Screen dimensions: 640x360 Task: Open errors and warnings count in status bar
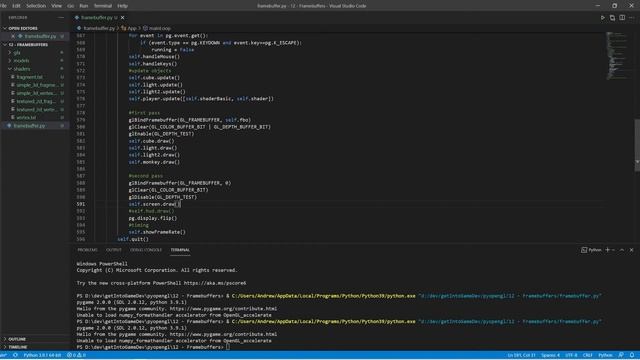tap(76, 355)
